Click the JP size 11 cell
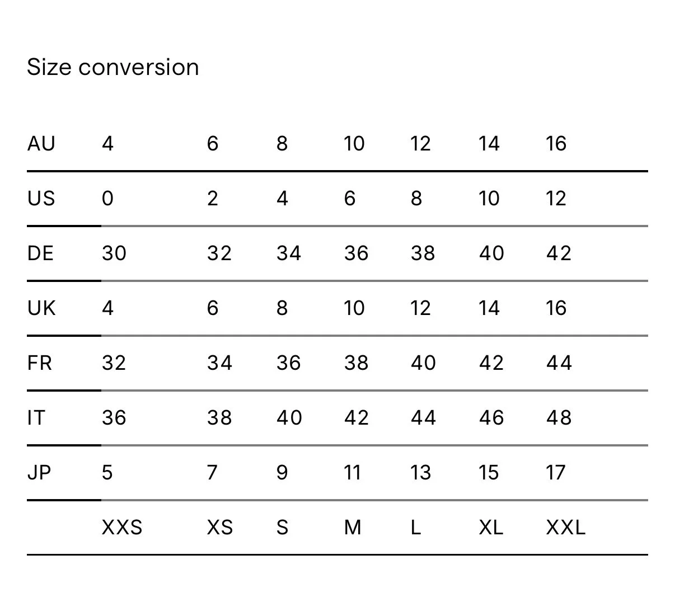Screen dimensions: 675x616 [x=352, y=473]
